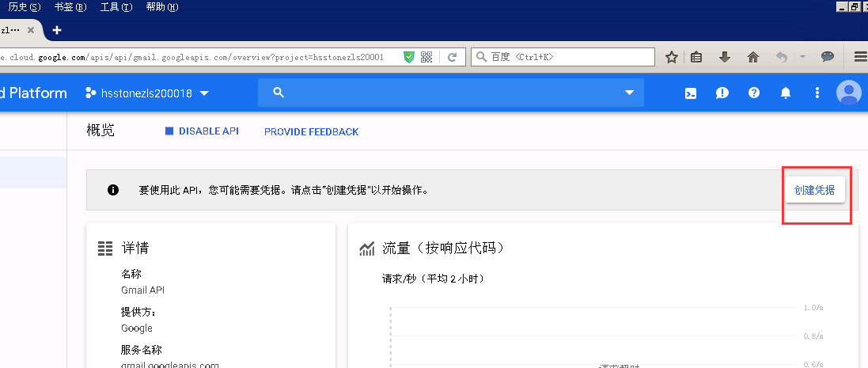
Task: Click the 名称 label in details card
Action: point(131,274)
